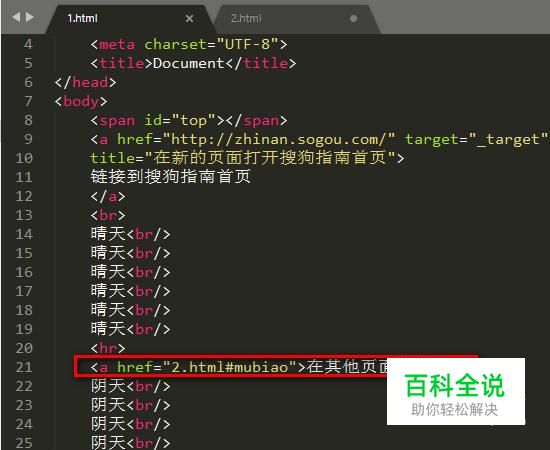Click 阴天<br/> on line 22
This screenshot has height=450, width=550.
[x=130, y=386]
